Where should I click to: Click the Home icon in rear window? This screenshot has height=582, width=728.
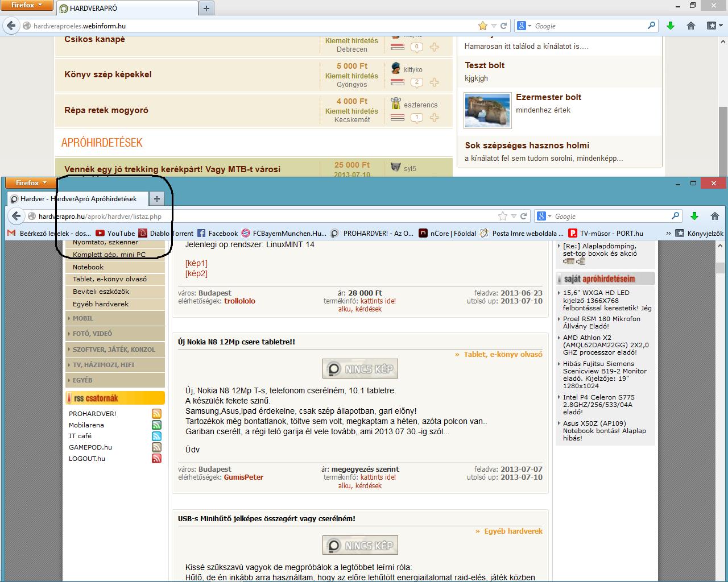tap(691, 26)
